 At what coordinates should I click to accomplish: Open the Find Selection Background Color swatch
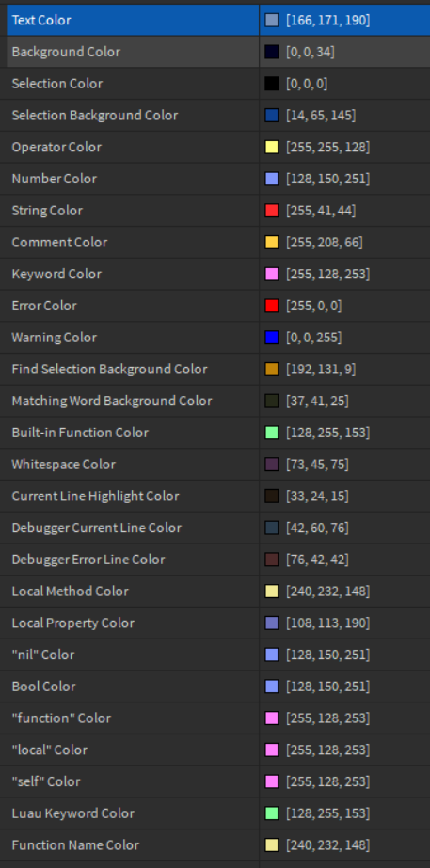point(272,370)
